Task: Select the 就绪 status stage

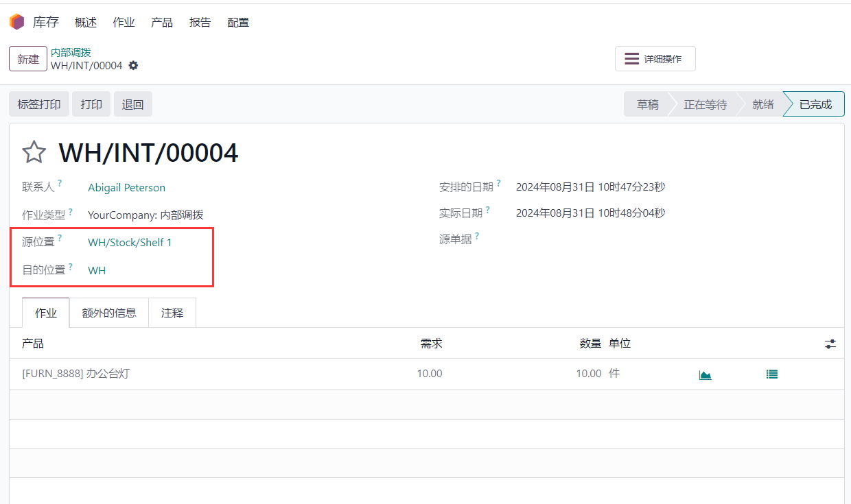Action: pos(763,104)
